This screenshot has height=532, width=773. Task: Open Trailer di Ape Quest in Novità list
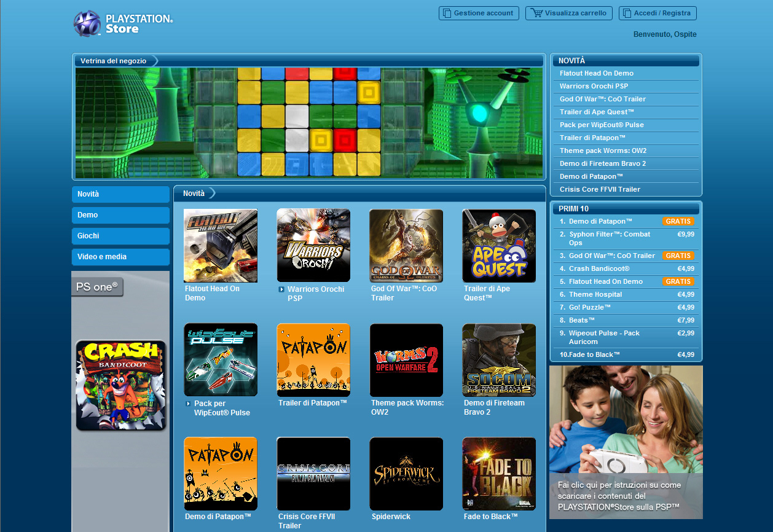coord(597,112)
